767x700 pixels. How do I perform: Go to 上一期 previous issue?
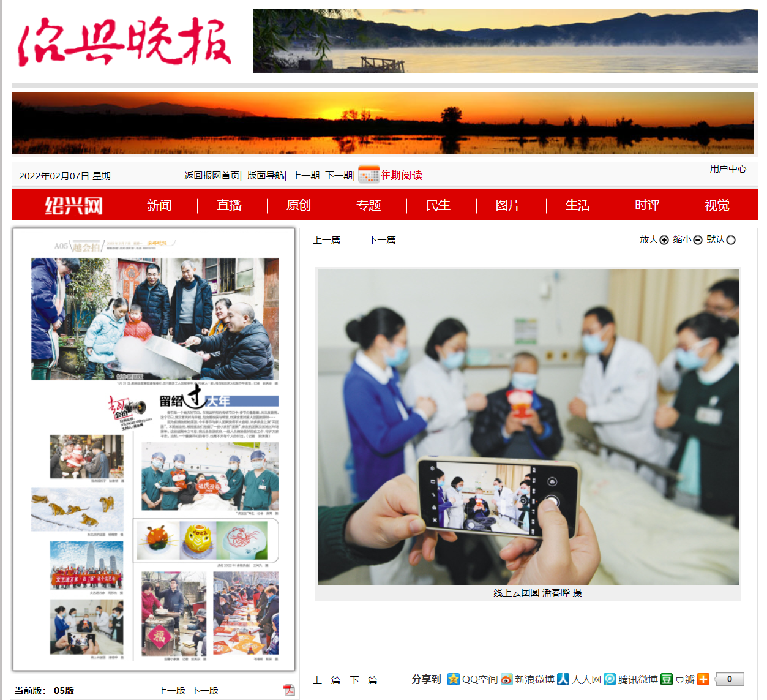(x=305, y=176)
